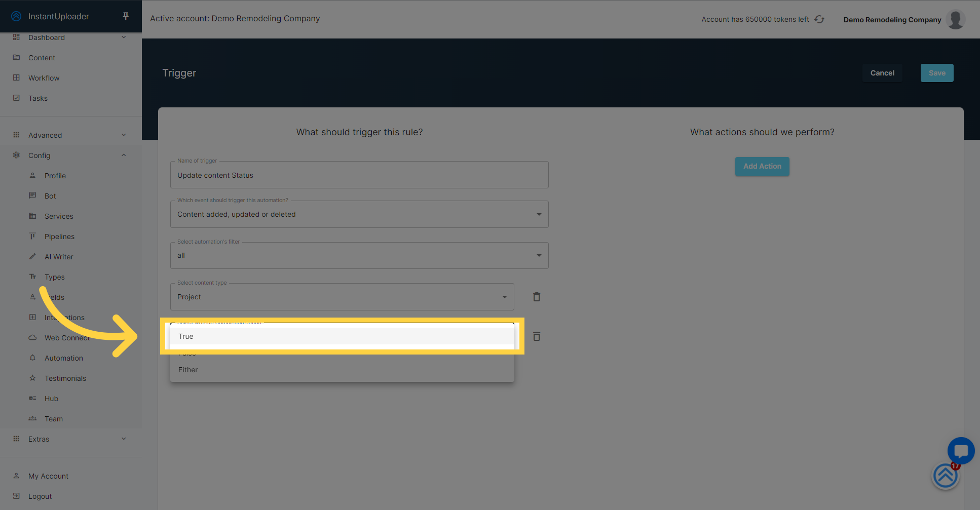Screen dimensions: 980x510
Task: Click the Workflow grid icon
Action: (x=16, y=78)
